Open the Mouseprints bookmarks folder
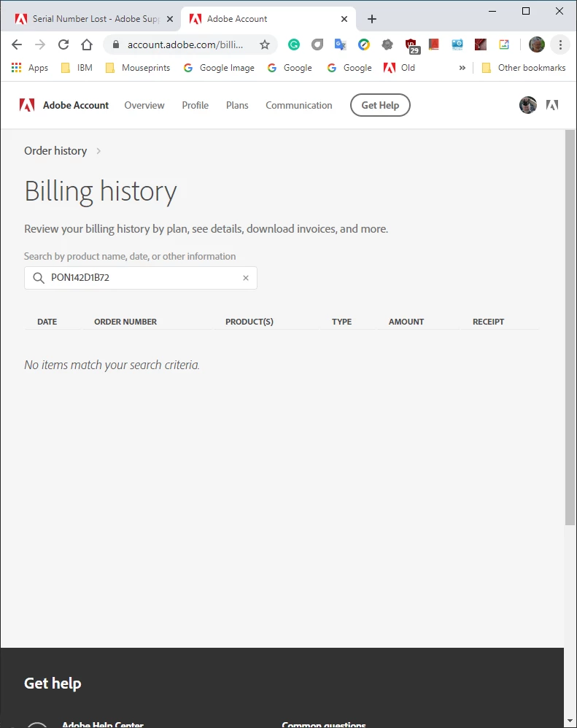The width and height of the screenshot is (577, 728). tap(137, 68)
